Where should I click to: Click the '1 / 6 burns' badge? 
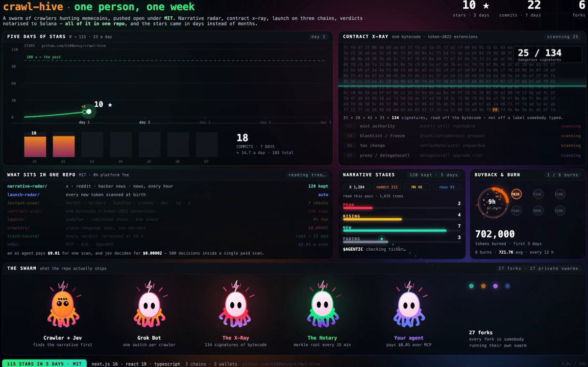coord(563,175)
